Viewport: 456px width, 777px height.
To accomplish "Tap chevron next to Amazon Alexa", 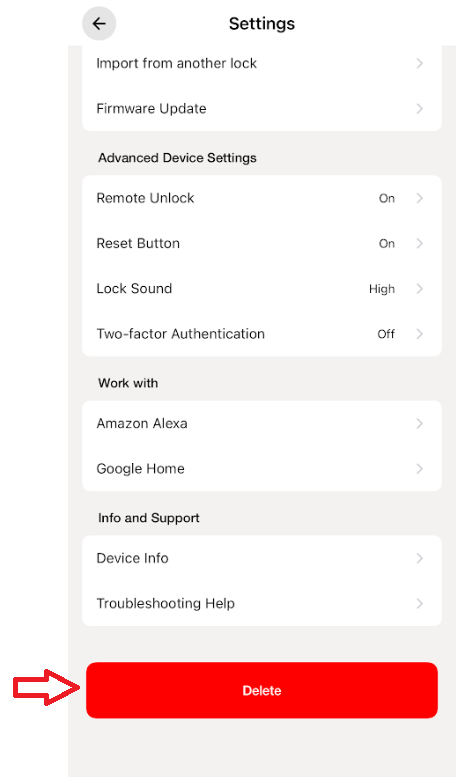I will [x=419, y=424].
